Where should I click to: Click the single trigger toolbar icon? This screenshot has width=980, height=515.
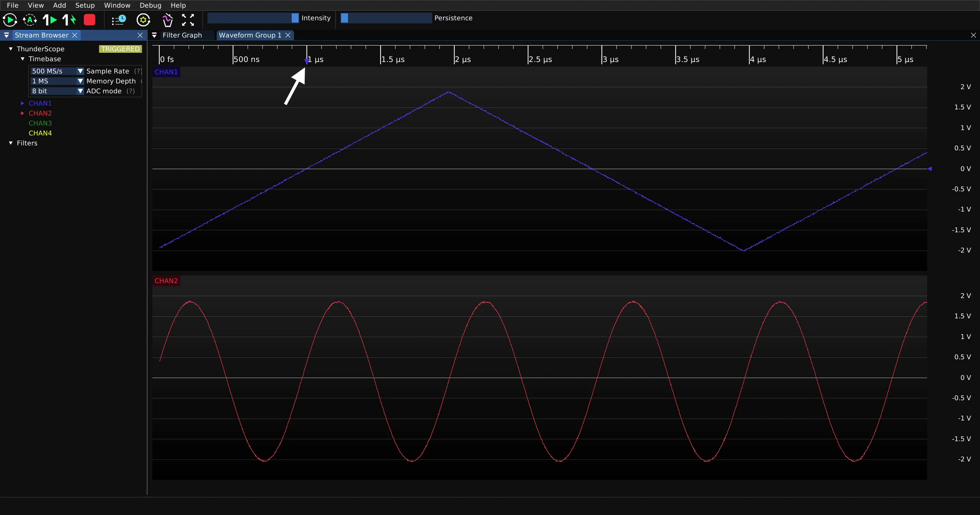pyautogui.click(x=50, y=20)
